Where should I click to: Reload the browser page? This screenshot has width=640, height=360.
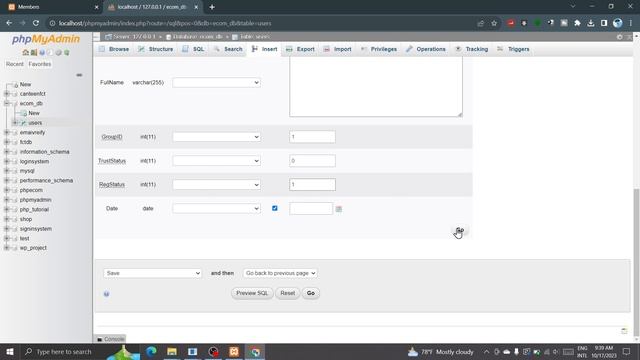coord(36,23)
